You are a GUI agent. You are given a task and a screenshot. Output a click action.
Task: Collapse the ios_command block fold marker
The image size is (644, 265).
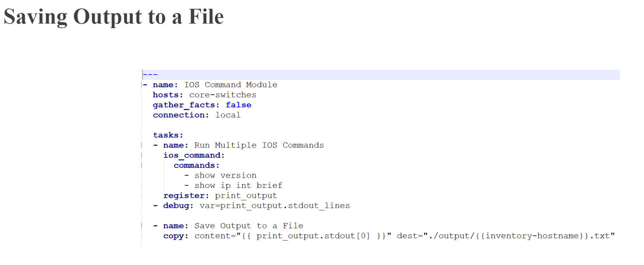(141, 155)
